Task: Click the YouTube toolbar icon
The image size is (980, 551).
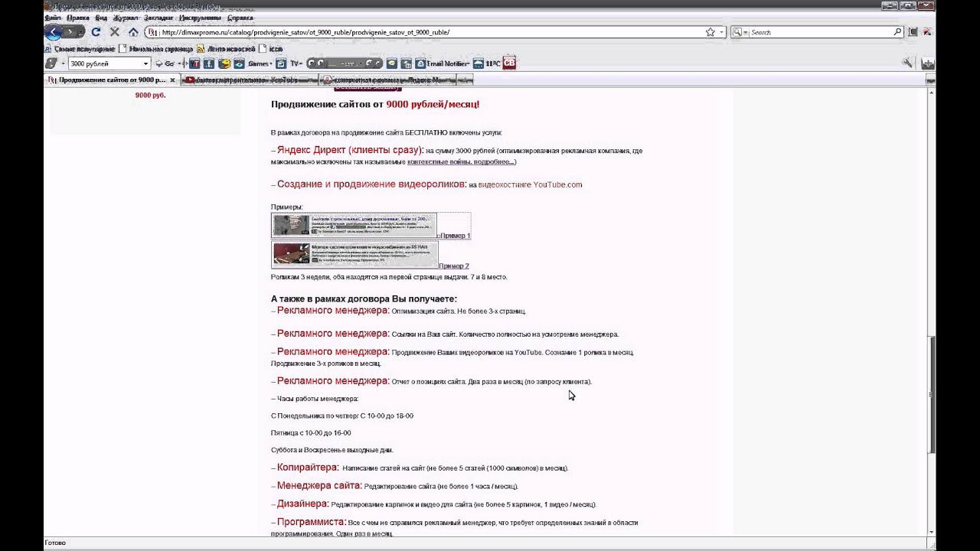Action: point(194,64)
